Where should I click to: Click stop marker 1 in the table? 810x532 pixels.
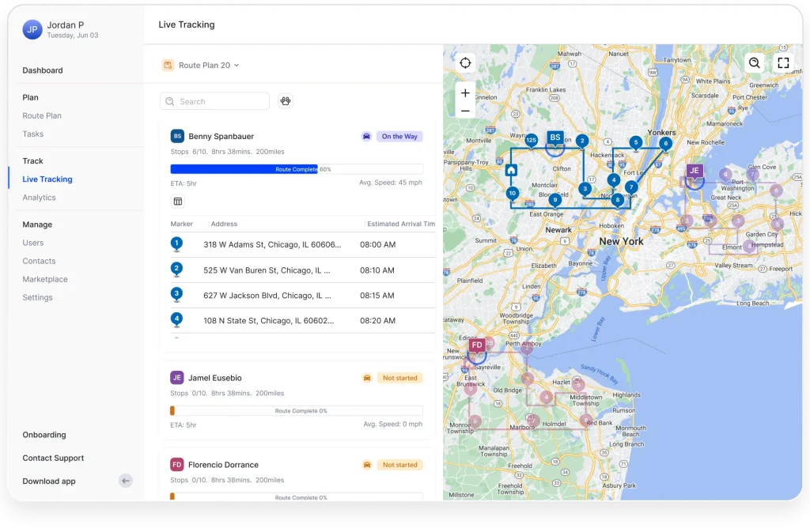pyautogui.click(x=176, y=243)
